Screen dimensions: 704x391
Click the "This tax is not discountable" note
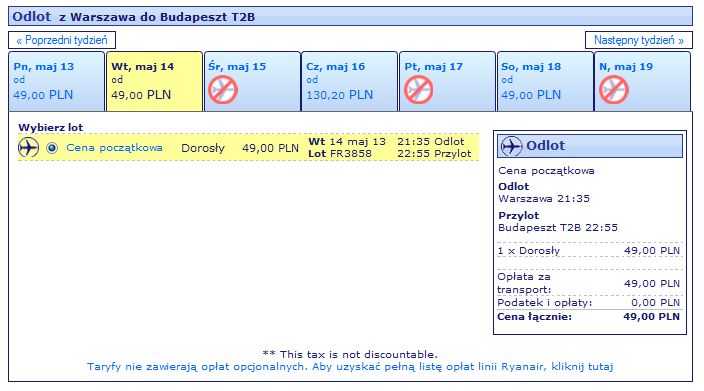click(x=350, y=355)
